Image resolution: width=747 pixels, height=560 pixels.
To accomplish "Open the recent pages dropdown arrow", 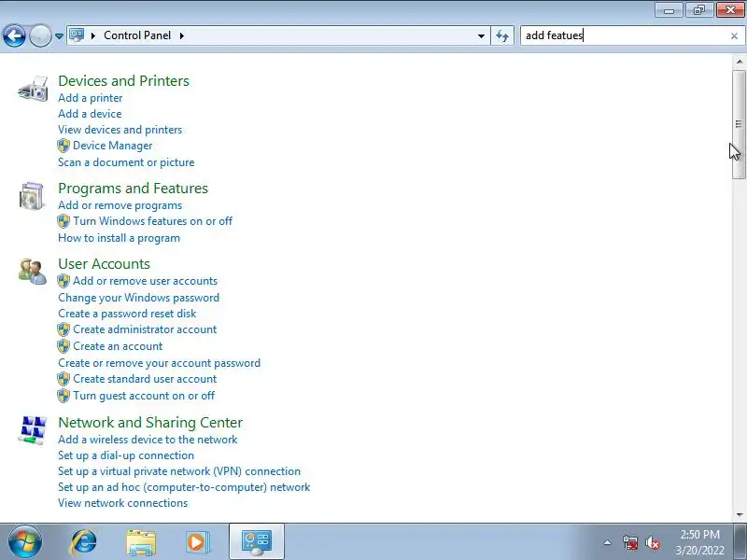I will click(59, 35).
